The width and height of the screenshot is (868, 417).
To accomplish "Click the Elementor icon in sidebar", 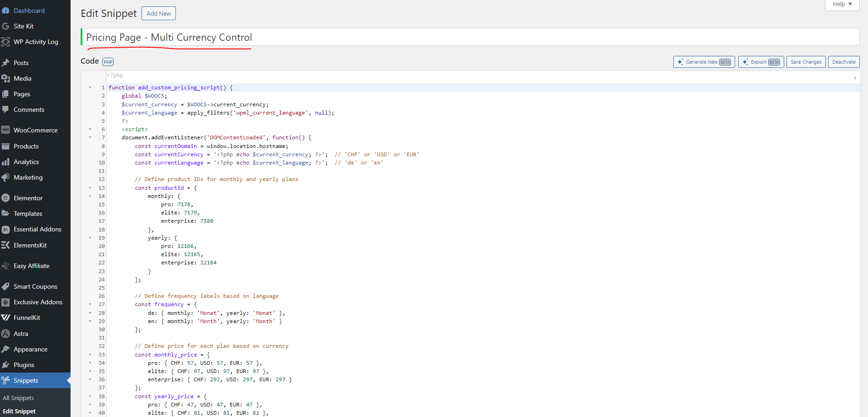I will tap(5, 198).
